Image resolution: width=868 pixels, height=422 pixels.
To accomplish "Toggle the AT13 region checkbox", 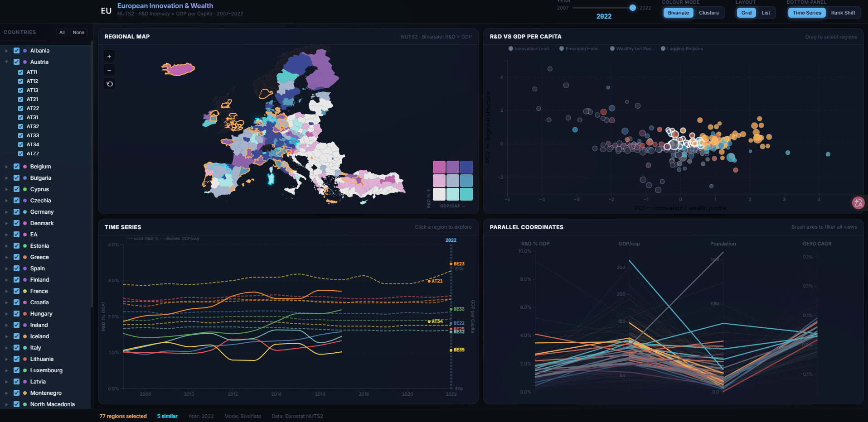I will point(20,90).
